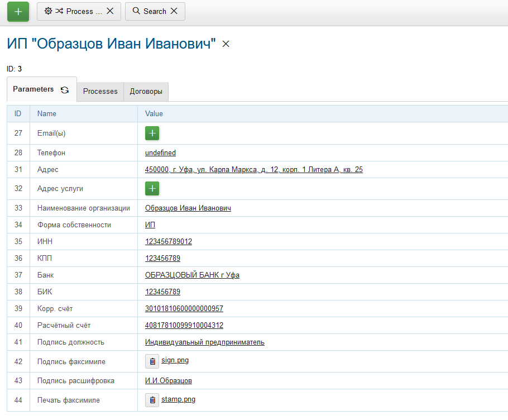Open the Адрес value with Карла Маркса
This screenshot has height=420, width=508.
tap(253, 169)
